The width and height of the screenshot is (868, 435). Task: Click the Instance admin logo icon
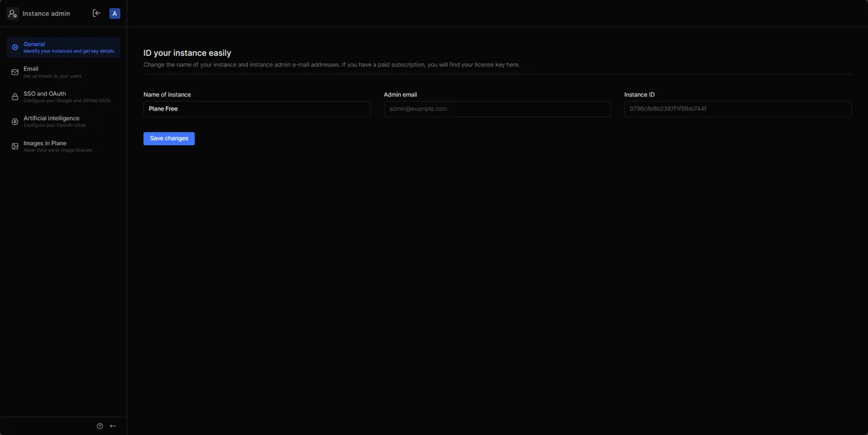tap(12, 13)
